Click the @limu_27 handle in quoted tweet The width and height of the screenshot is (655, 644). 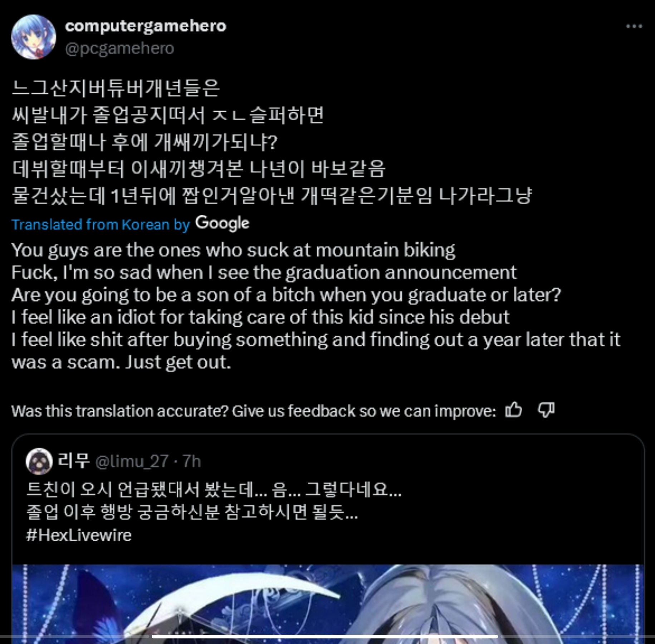point(132,461)
